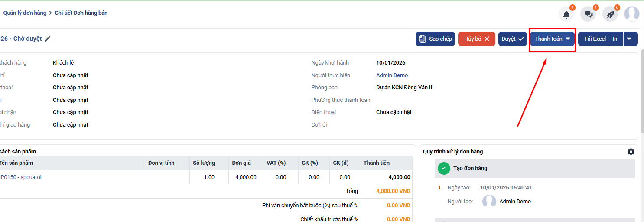Go to Quản lý đơn hàng breadcrumb

[25, 13]
